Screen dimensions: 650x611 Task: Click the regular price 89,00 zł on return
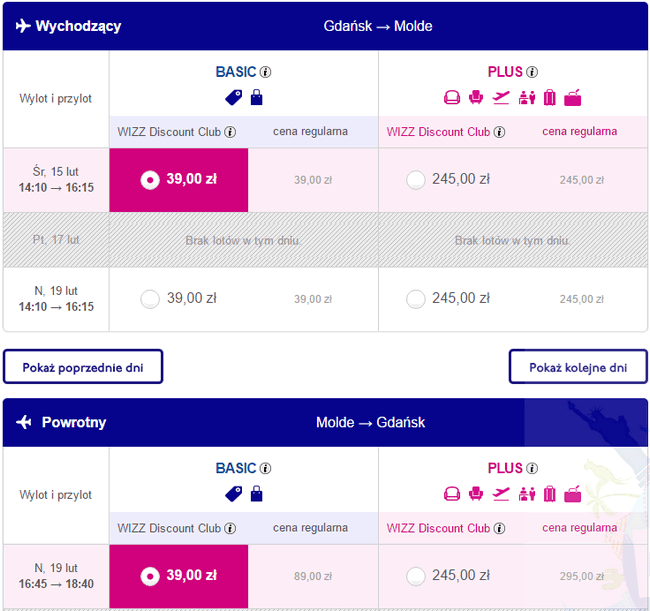point(313,577)
